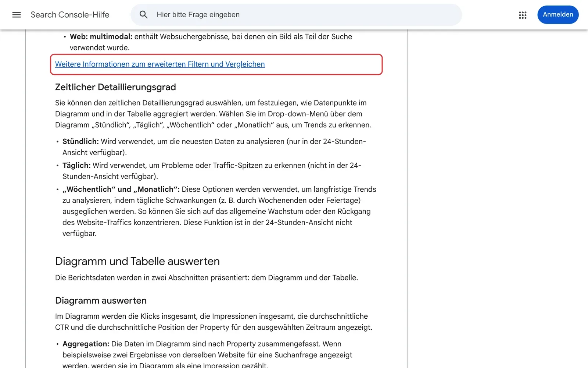Click the subheading 'Diagramm auswerten'

(101, 301)
